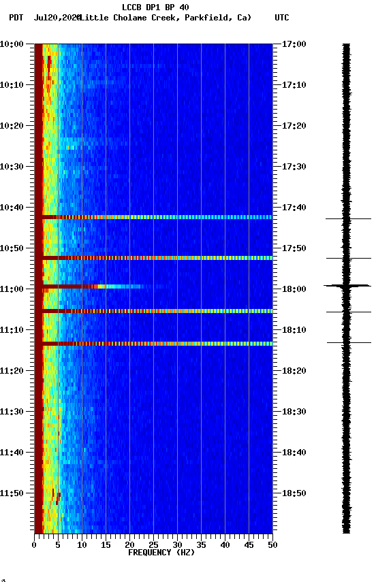Click the 'PDT' timezone label
The height and width of the screenshot is (588, 376).
[x=16, y=18]
